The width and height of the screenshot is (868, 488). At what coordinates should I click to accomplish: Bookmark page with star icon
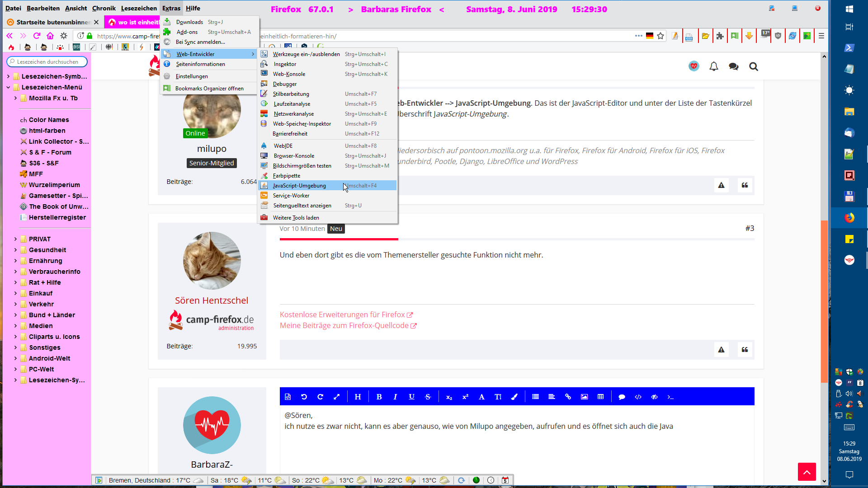[660, 36]
